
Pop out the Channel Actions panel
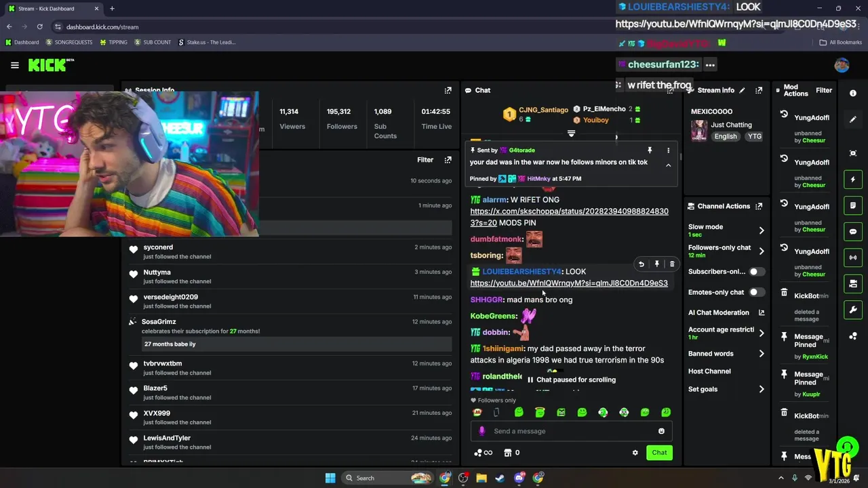[x=759, y=206]
